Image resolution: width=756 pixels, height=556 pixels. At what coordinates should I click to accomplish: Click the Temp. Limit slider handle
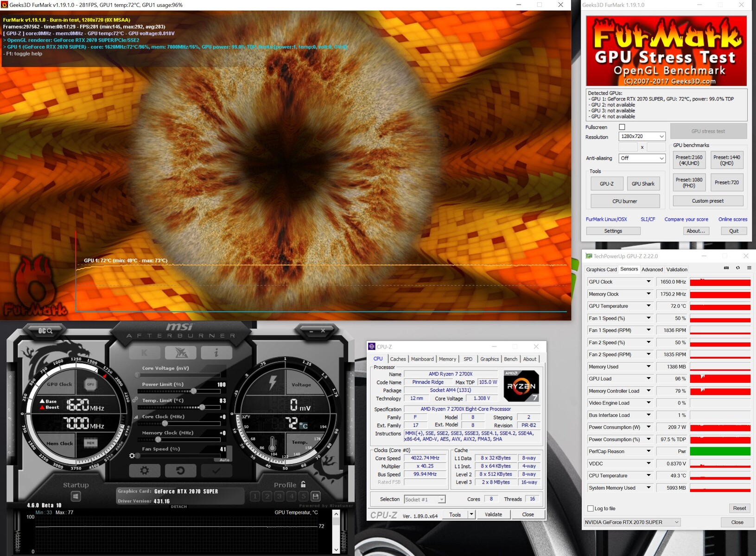pyautogui.click(x=202, y=407)
